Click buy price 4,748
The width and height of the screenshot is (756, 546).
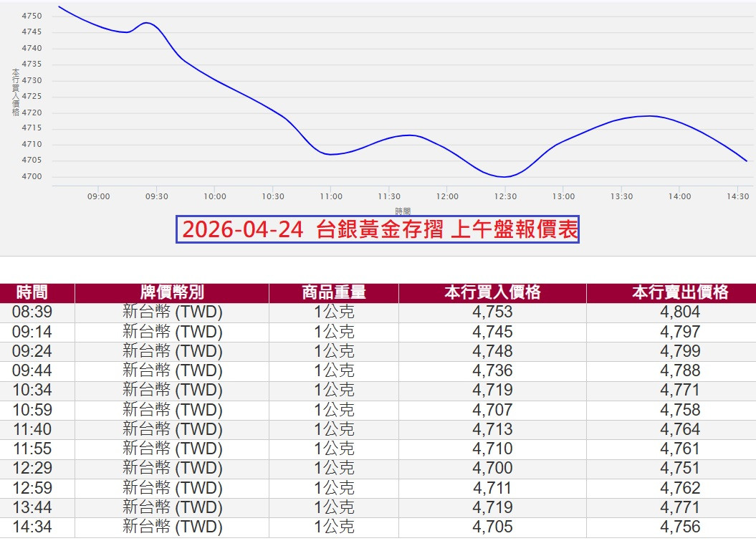pyautogui.click(x=492, y=351)
